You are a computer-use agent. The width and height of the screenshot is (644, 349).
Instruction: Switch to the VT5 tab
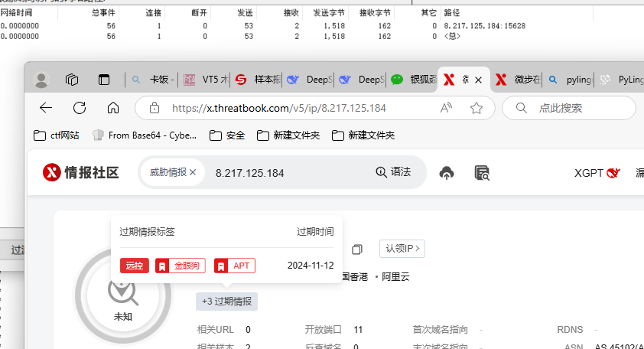(207, 80)
